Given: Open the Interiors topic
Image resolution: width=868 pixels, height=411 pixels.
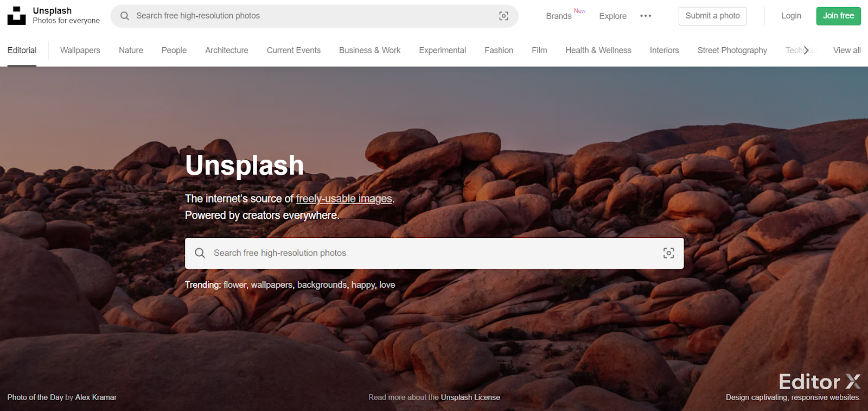Looking at the screenshot, I should 665,50.
